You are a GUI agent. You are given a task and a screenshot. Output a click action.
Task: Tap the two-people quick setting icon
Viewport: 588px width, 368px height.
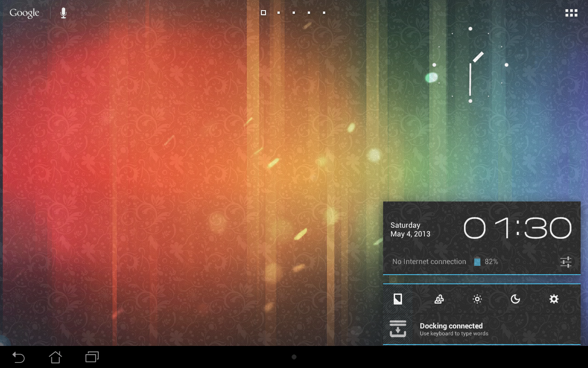(x=439, y=299)
